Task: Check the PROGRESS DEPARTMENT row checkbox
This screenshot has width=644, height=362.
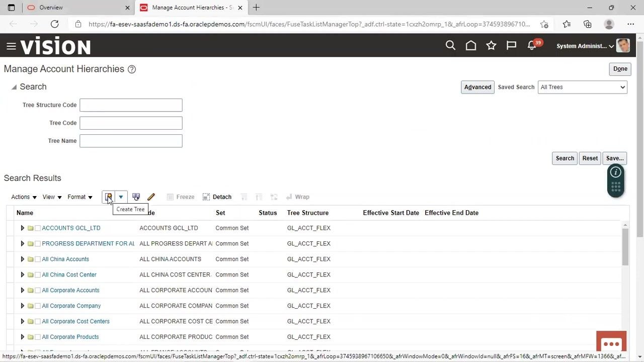Action: pyautogui.click(x=38, y=244)
